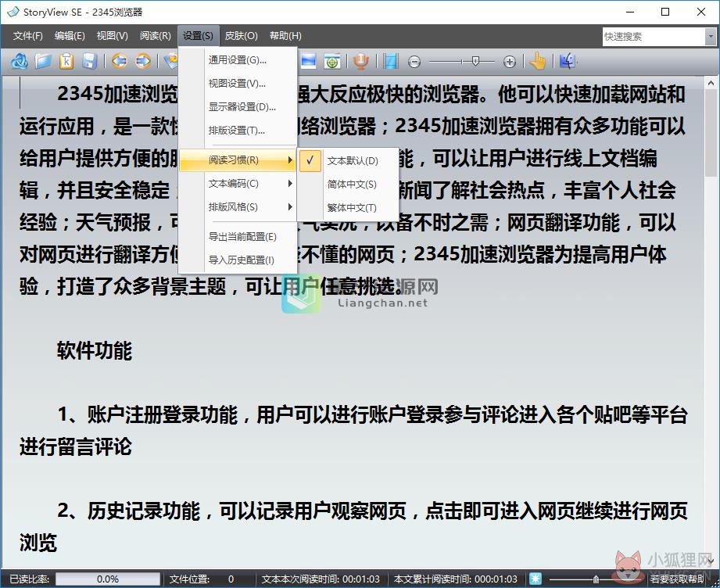Expand the 排版风格(S) submenu
Image resolution: width=720 pixels, height=588 pixels.
(238, 206)
